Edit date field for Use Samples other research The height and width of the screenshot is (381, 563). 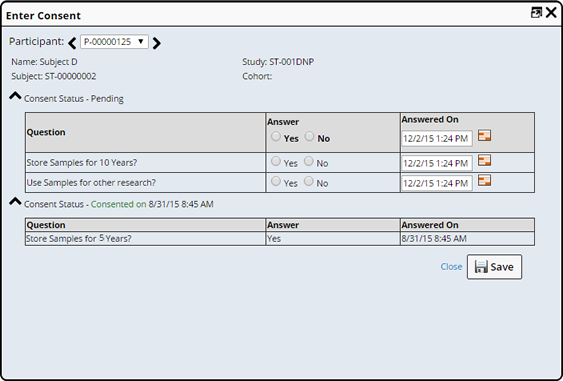[437, 183]
